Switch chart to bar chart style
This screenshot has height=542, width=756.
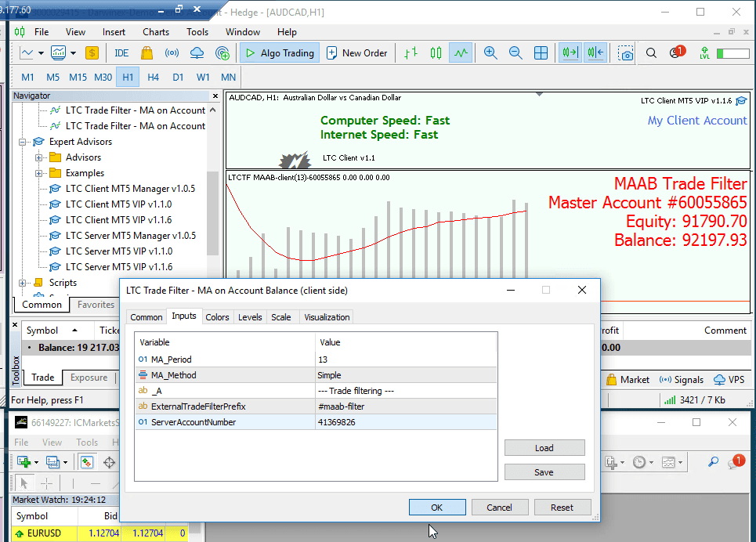[x=411, y=53]
